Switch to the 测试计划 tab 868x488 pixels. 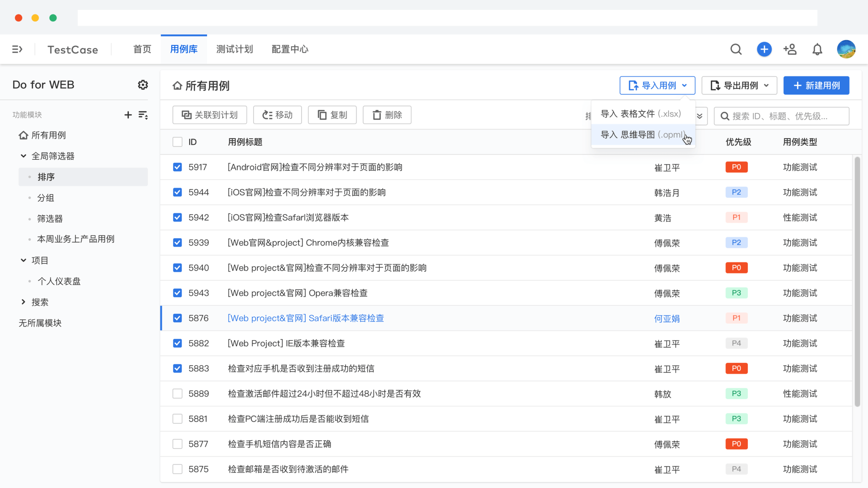click(234, 49)
